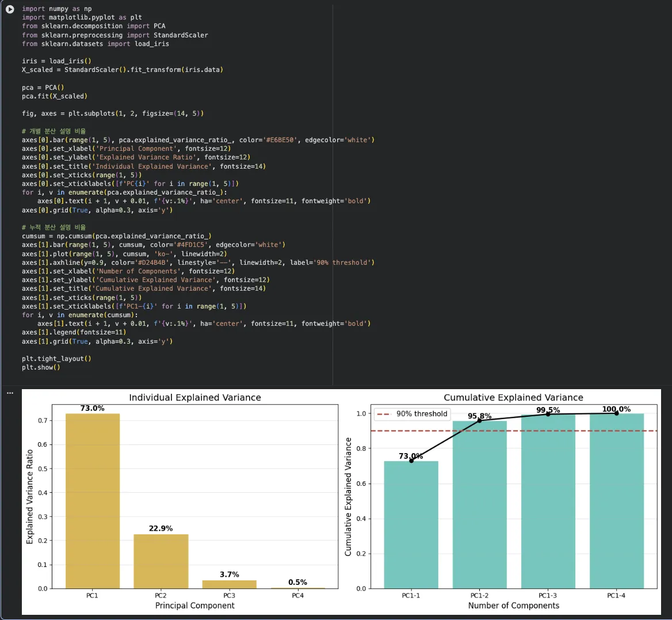Click the tallest yellow PC1 bar

93,501
